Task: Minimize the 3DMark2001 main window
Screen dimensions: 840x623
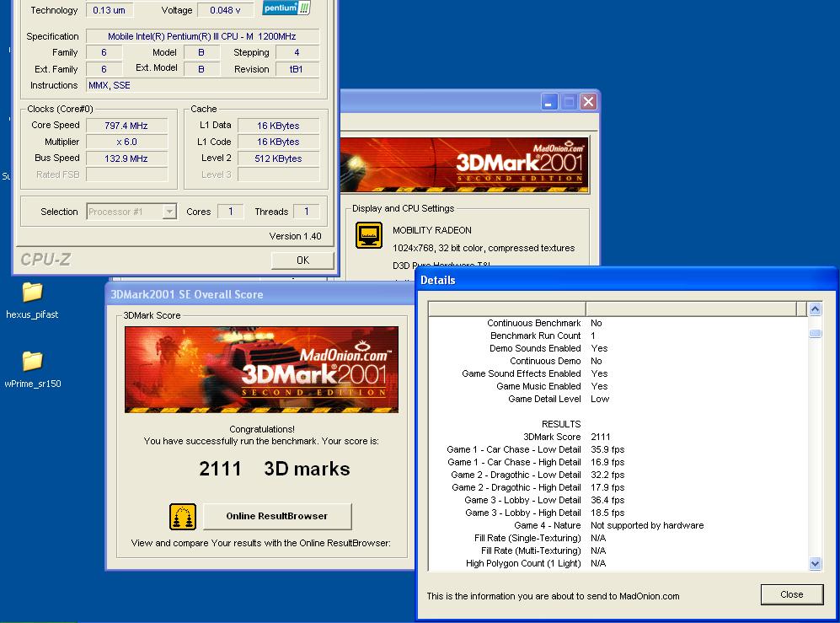Action: click(x=549, y=102)
